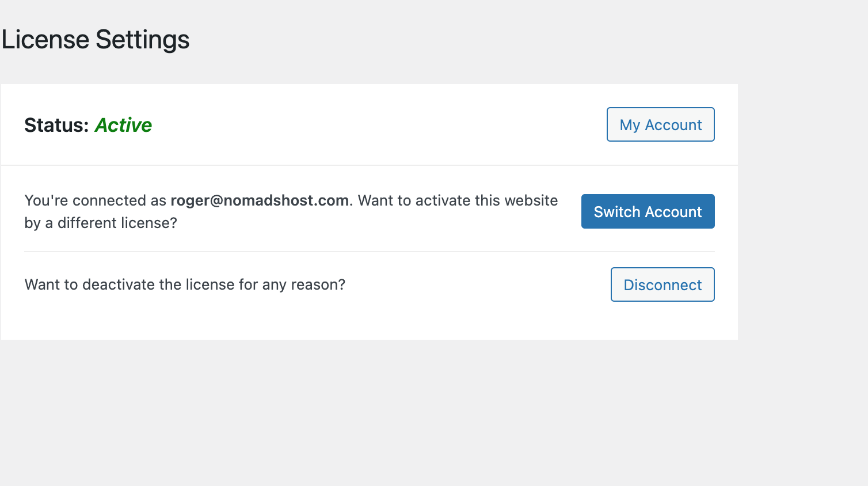Click the "You're connected as" text

[x=96, y=200]
